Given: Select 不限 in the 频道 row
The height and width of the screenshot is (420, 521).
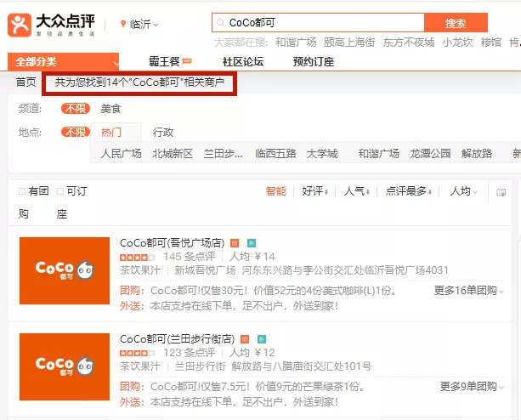Looking at the screenshot, I should point(75,109).
